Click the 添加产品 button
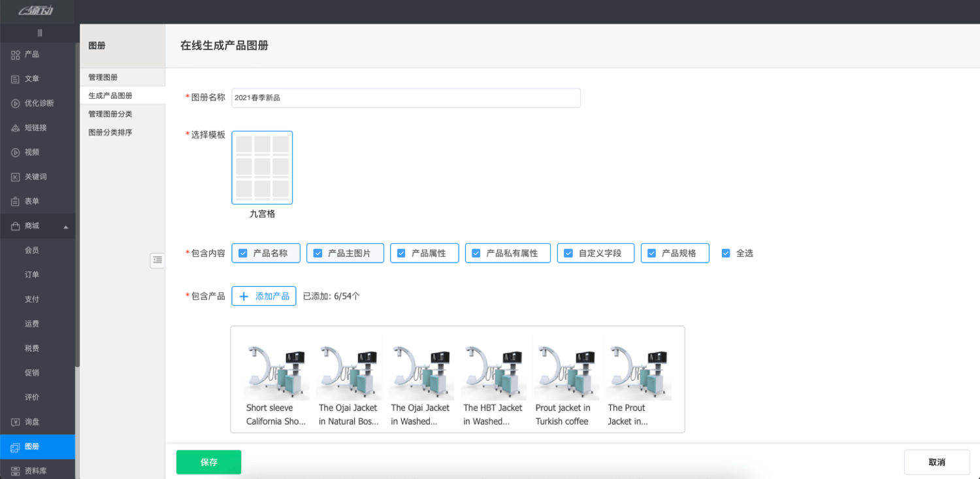Viewport: 980px width, 479px height. [x=264, y=296]
